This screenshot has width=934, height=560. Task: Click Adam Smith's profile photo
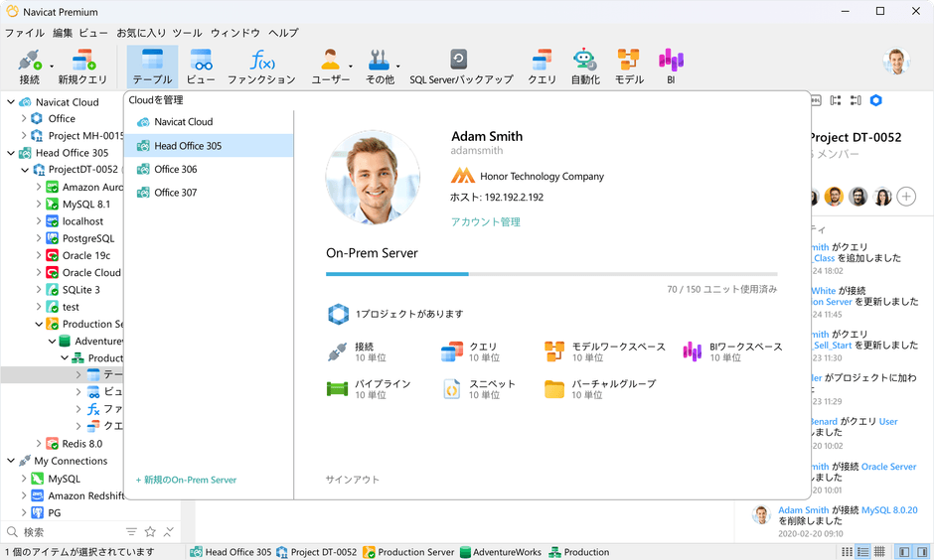coord(373,178)
